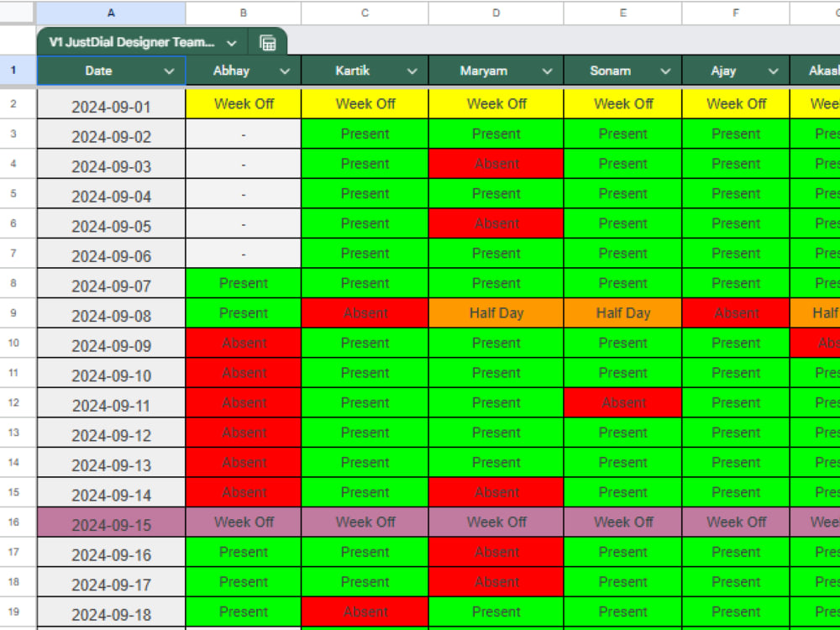Select Abhay's Present cell on 2024-09-16
This screenshot has height=630, width=840.
(x=244, y=553)
